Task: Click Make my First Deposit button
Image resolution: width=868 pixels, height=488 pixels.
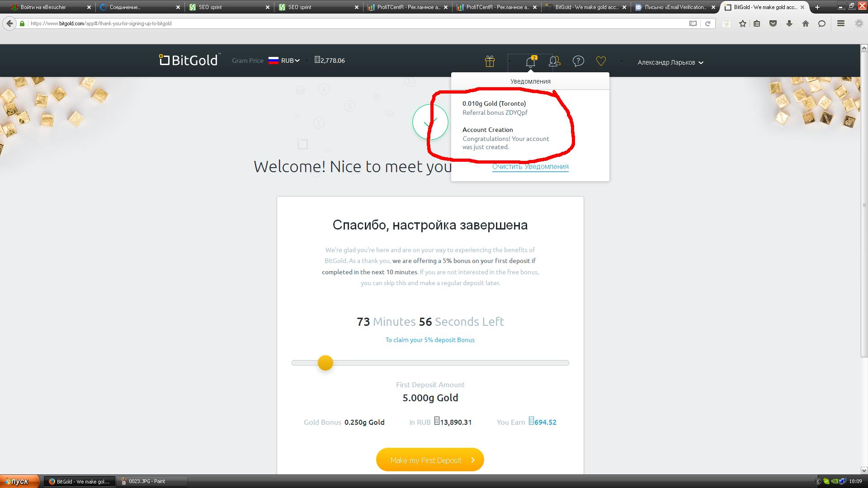Action: [430, 460]
